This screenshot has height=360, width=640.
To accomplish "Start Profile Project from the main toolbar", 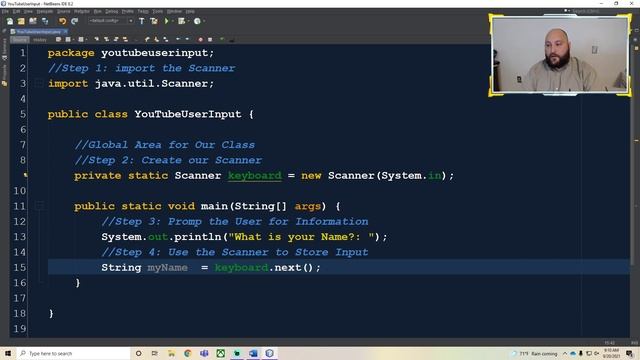I will 197,21.
